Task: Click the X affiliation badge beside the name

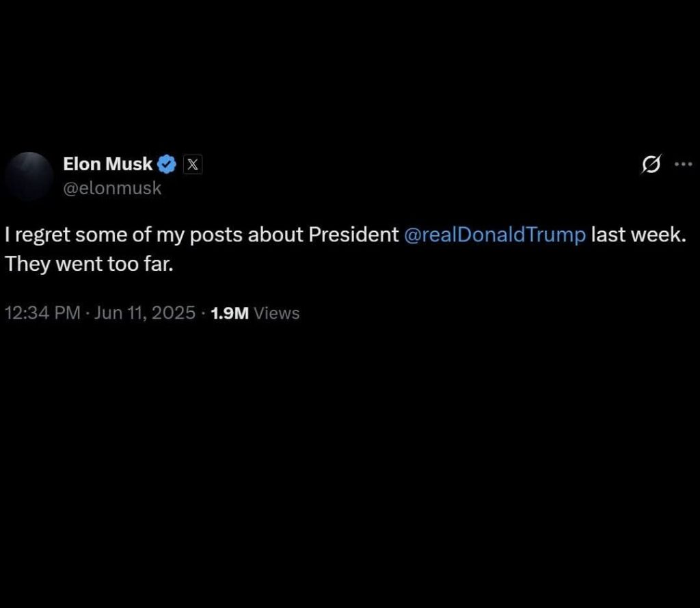Action: [193, 164]
